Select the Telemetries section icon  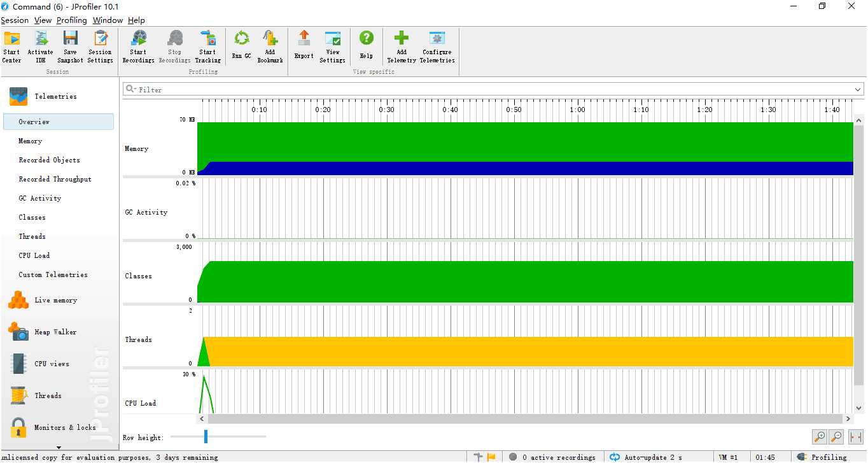coord(18,96)
